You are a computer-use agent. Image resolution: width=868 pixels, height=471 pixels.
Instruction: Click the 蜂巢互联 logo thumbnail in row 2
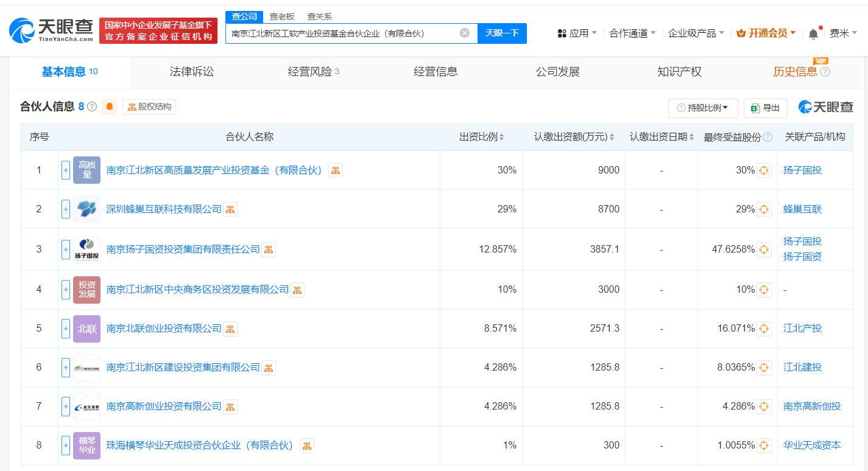click(x=86, y=209)
